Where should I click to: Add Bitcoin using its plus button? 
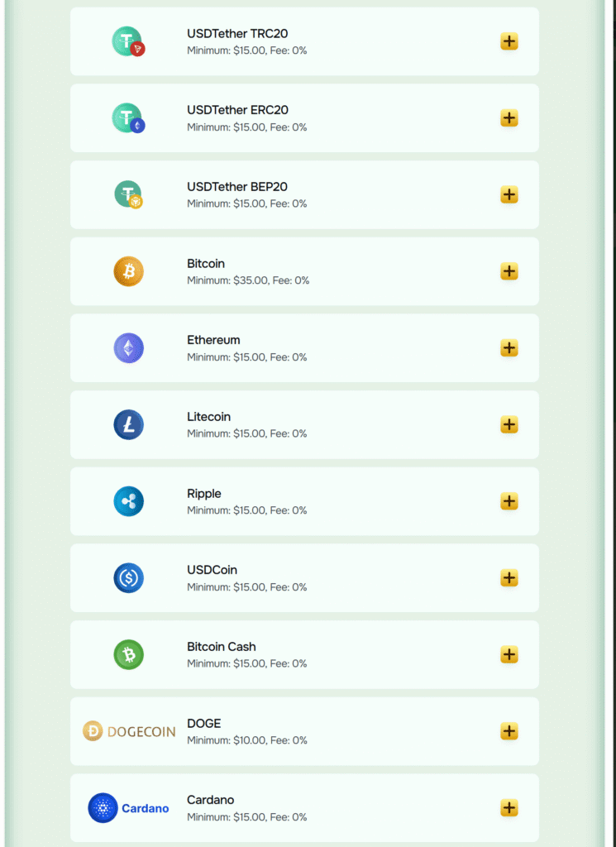coord(509,271)
